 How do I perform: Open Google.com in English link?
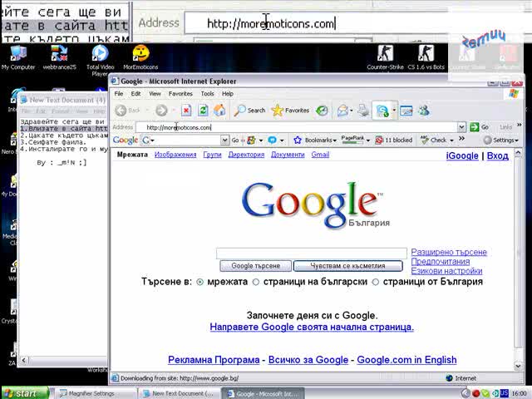pyautogui.click(x=406, y=360)
